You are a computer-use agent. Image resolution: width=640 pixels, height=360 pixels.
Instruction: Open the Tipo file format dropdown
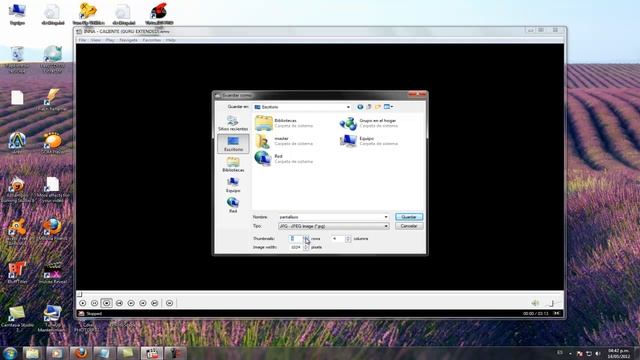click(334, 226)
